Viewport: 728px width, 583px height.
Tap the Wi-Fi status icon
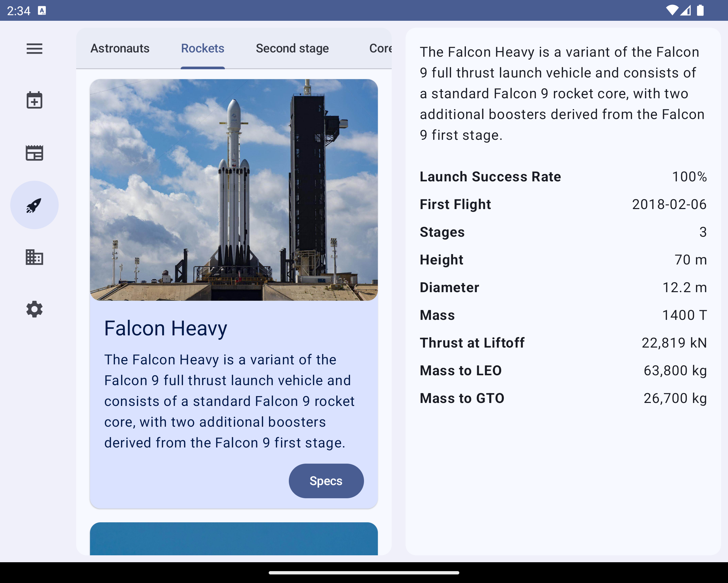(672, 11)
